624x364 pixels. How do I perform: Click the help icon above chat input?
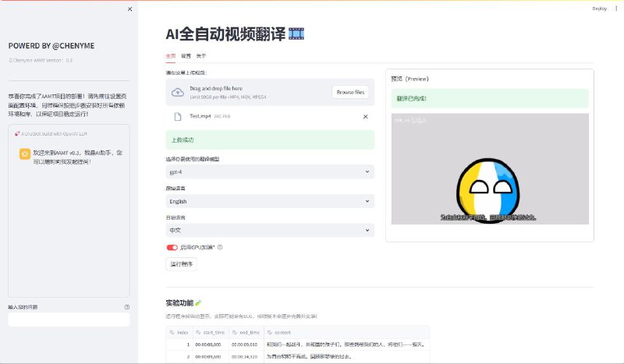[x=127, y=307]
